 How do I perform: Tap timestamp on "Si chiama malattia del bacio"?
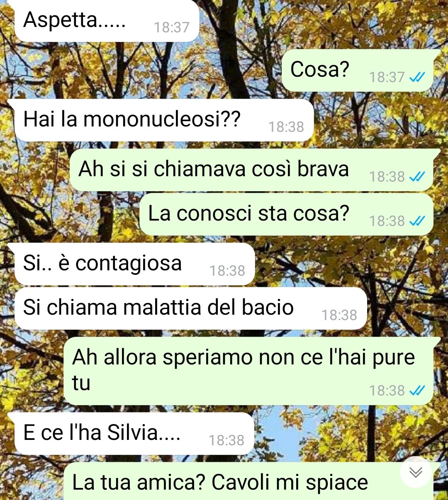[x=339, y=315]
